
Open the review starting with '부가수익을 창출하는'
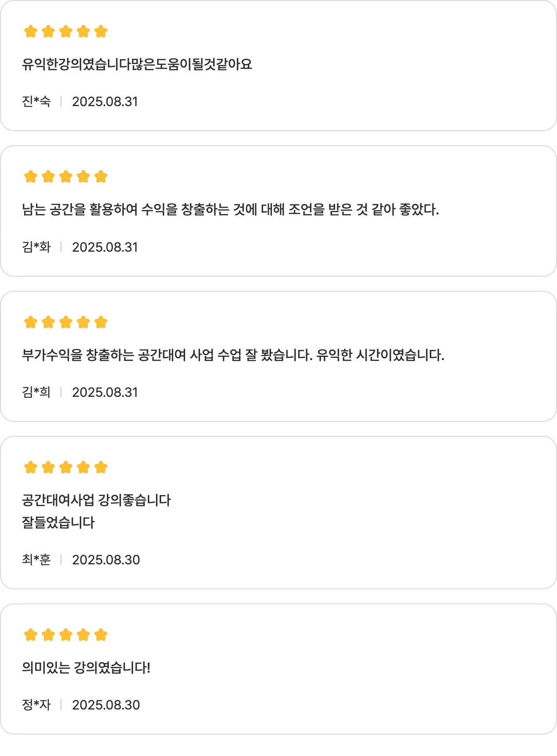click(233, 355)
